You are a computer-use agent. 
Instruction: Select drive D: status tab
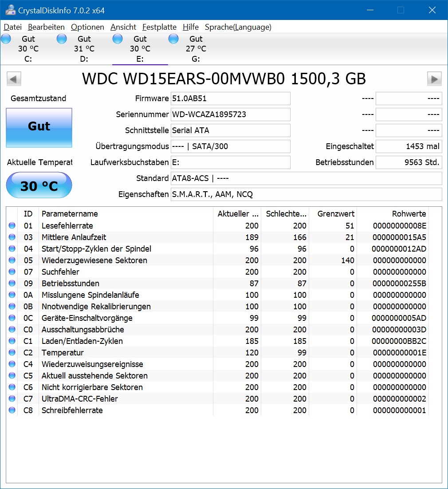coord(84,49)
